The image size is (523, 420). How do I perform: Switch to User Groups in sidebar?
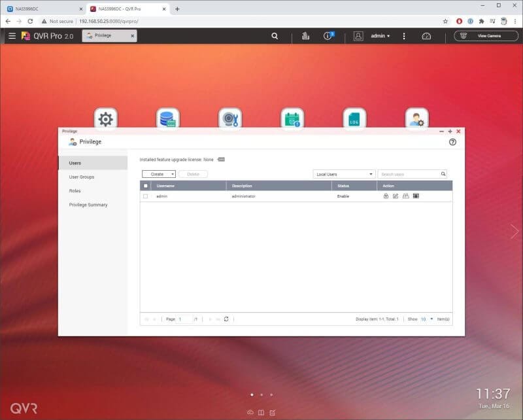pos(82,177)
